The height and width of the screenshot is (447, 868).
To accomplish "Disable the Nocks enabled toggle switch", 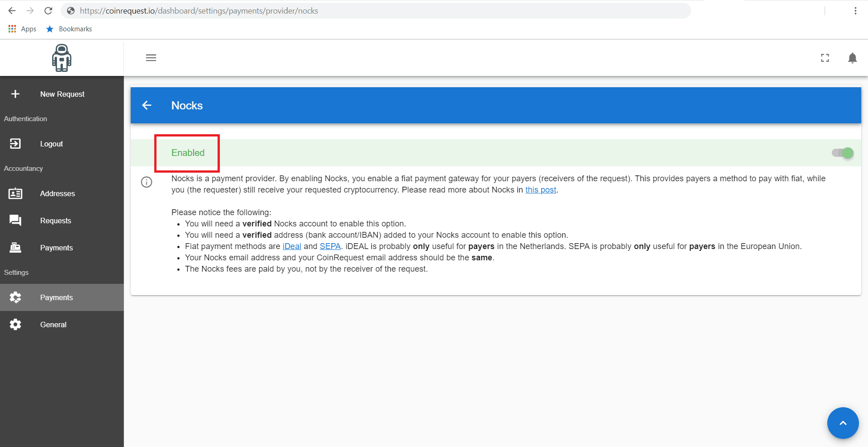I will click(843, 153).
